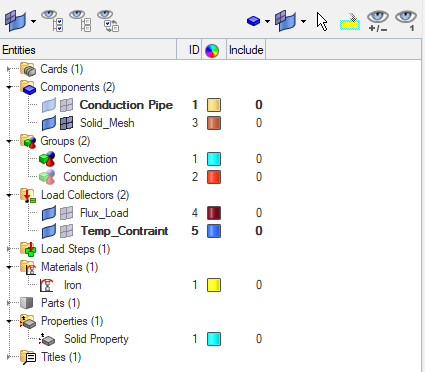425x372 pixels.
Task: Click the right-side mesh view toolbar icon
Action: point(286,21)
